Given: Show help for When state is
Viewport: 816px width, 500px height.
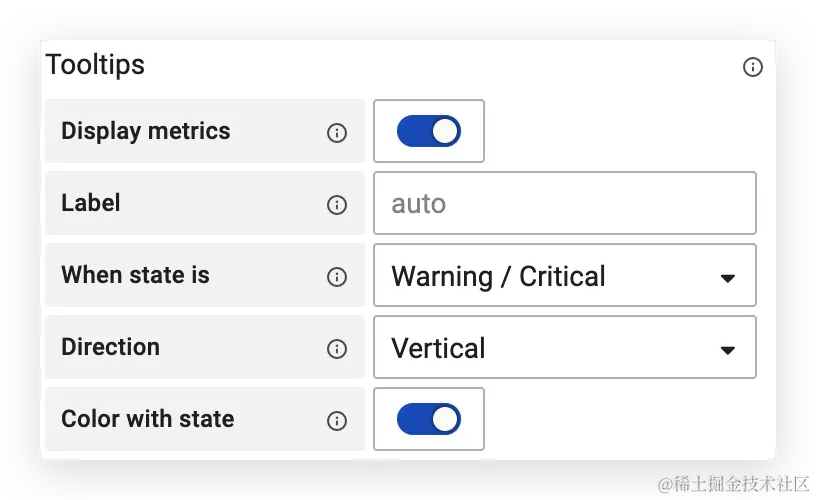Looking at the screenshot, I should pos(337,276).
